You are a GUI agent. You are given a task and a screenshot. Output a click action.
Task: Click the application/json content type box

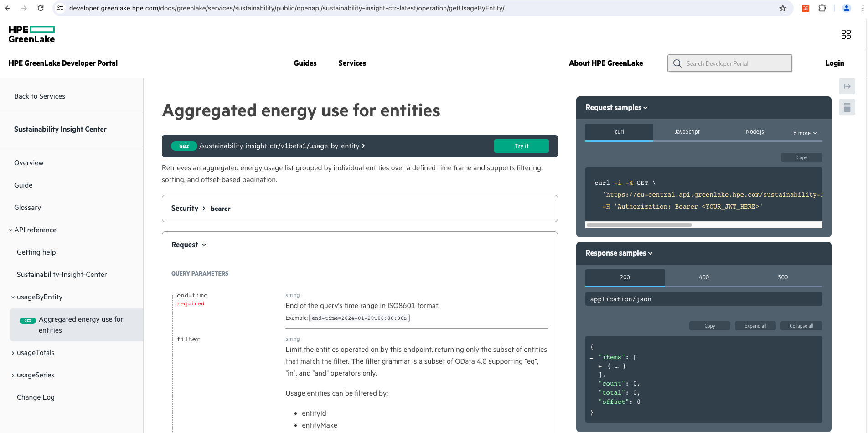(703, 299)
